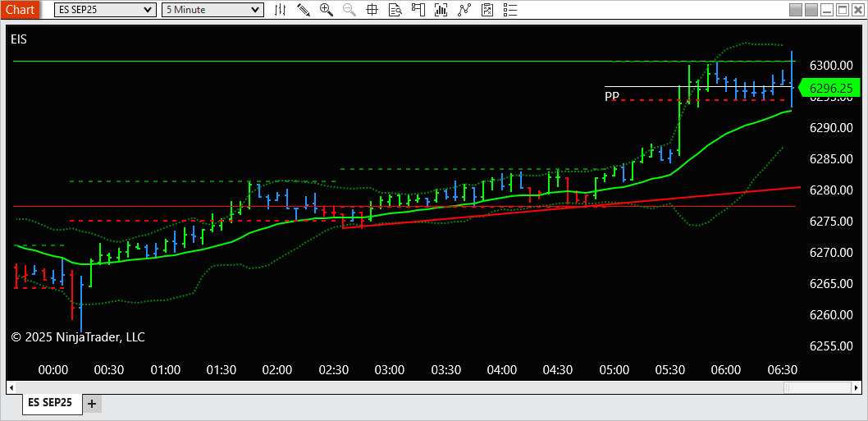Open the chart properties list icon

point(509,9)
